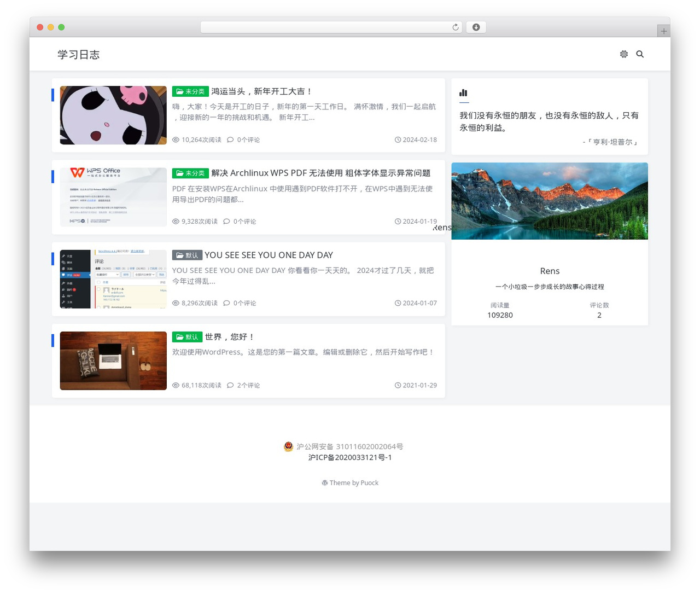
Task: Click the browser download arrow button
Action: pyautogui.click(x=476, y=27)
